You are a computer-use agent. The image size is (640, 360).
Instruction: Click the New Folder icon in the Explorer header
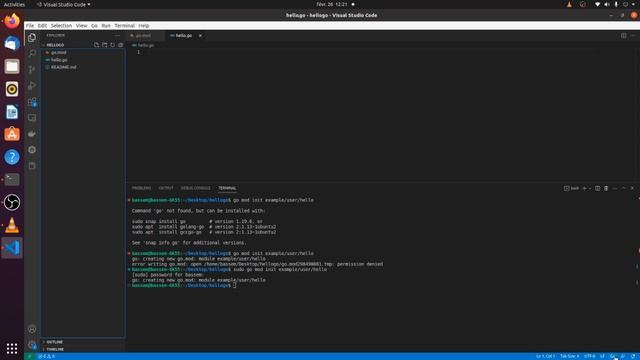(x=104, y=45)
